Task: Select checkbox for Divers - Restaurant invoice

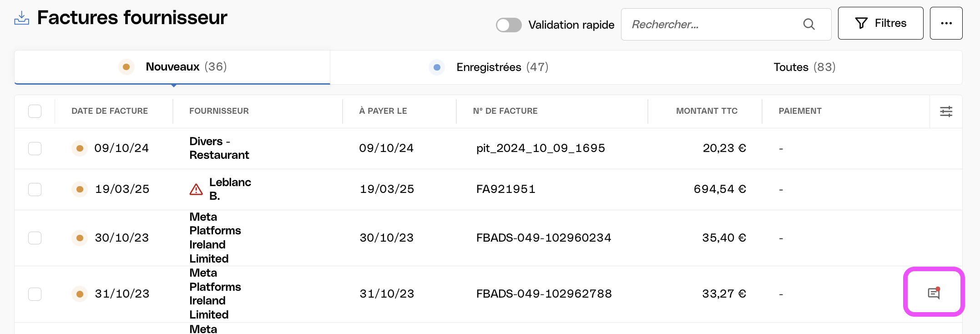Action: click(35, 148)
